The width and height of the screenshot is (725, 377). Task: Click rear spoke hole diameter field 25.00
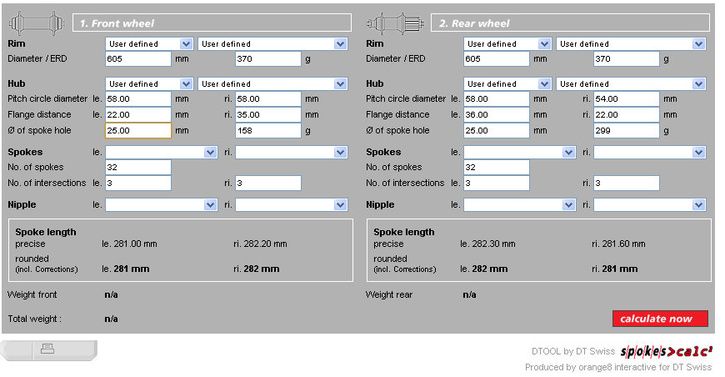497,130
